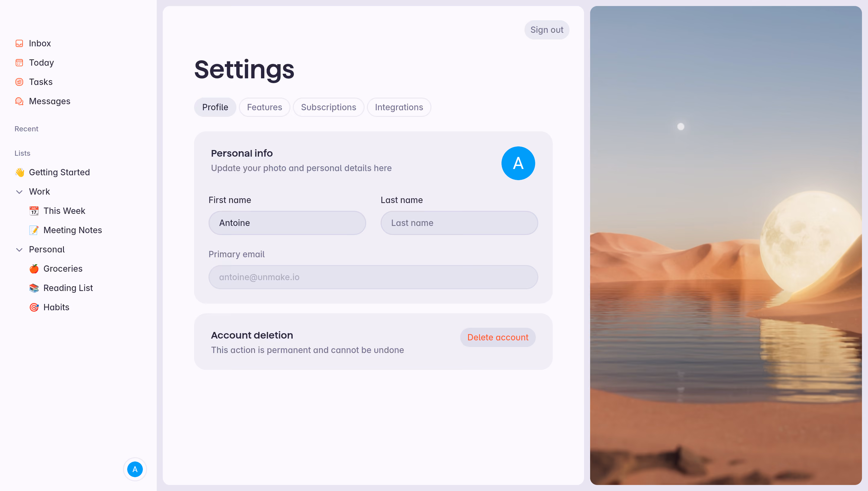Screen dimensions: 868x491
Task: Click the Work group label
Action: [39, 192]
